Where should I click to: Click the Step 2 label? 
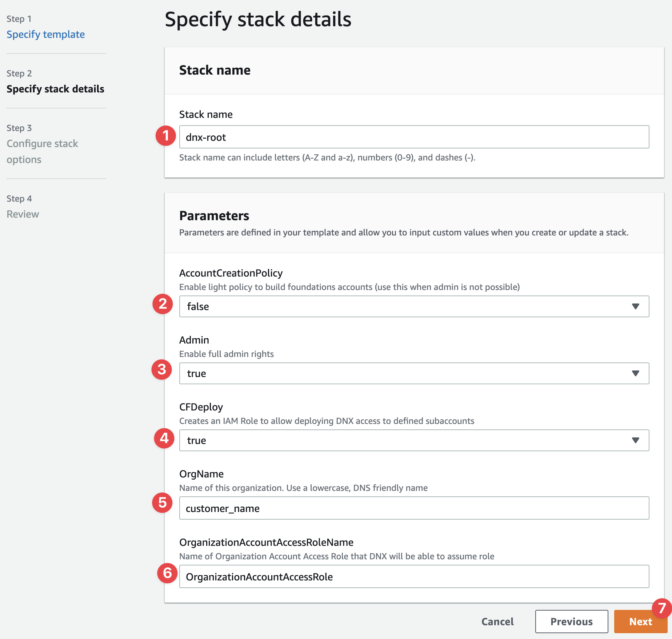19,74
